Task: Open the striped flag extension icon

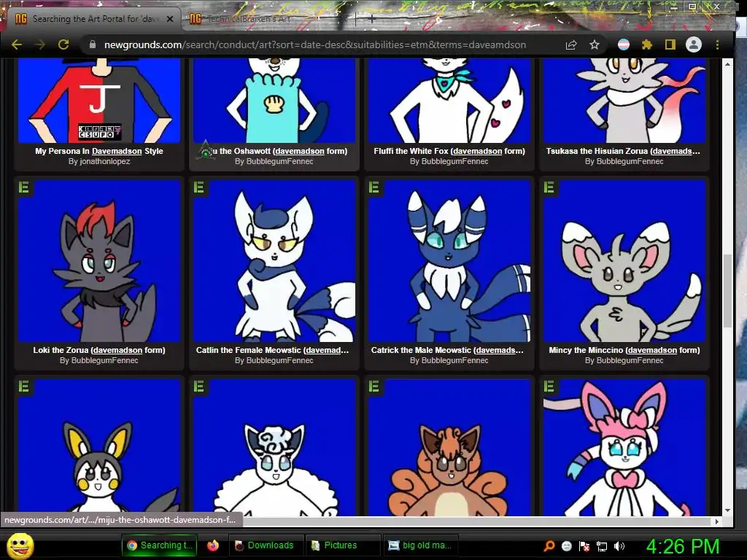Action: pyautogui.click(x=623, y=44)
